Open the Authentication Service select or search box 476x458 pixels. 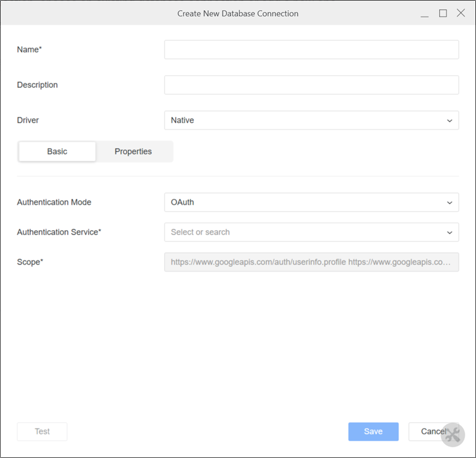coord(311,232)
